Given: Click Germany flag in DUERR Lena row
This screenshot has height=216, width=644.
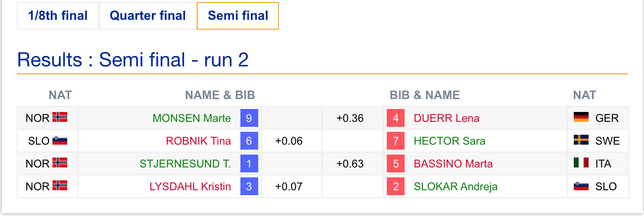Looking at the screenshot, I should tap(581, 117).
